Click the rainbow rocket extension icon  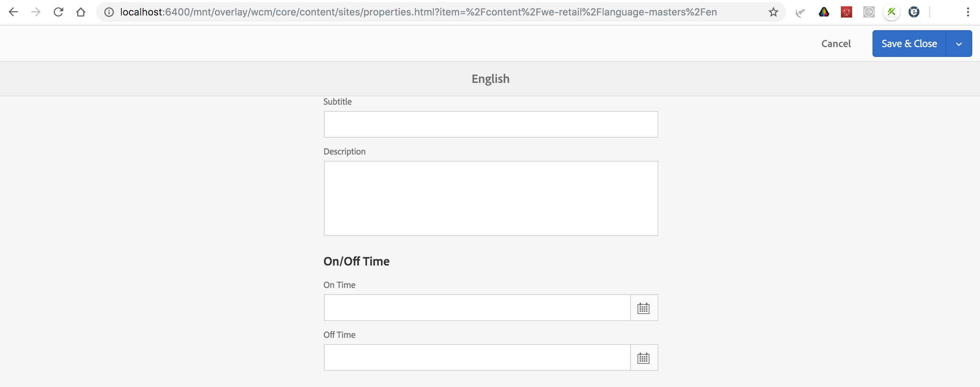[824, 12]
